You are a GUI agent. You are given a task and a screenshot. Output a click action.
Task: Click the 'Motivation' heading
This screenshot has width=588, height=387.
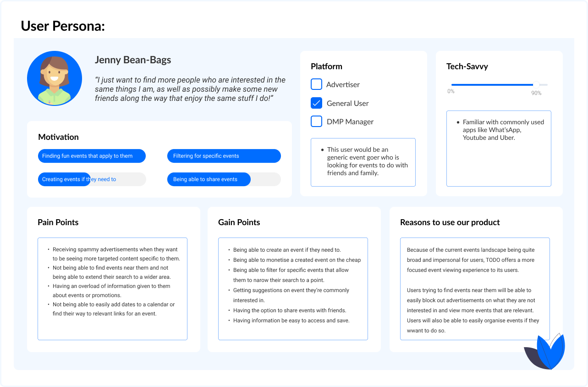(x=58, y=137)
